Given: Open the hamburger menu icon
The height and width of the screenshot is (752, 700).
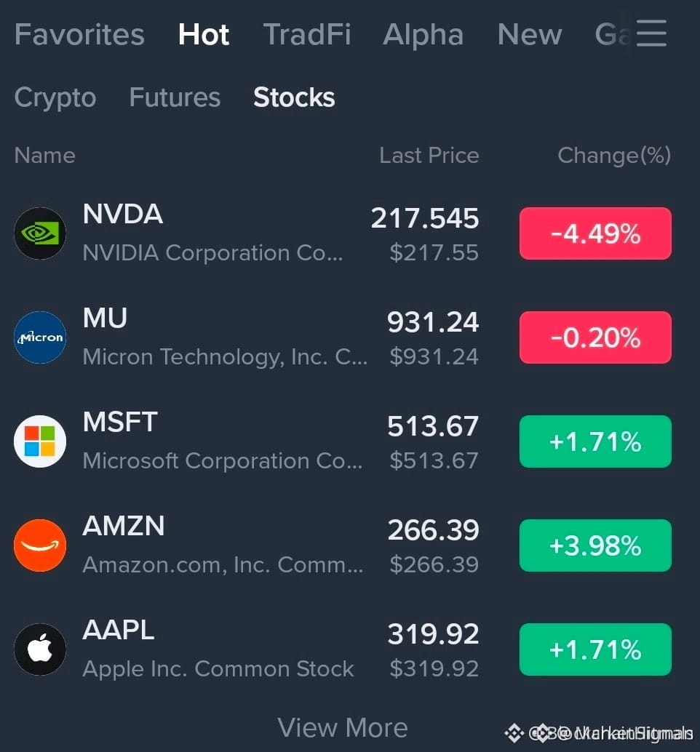Looking at the screenshot, I should tap(651, 33).
